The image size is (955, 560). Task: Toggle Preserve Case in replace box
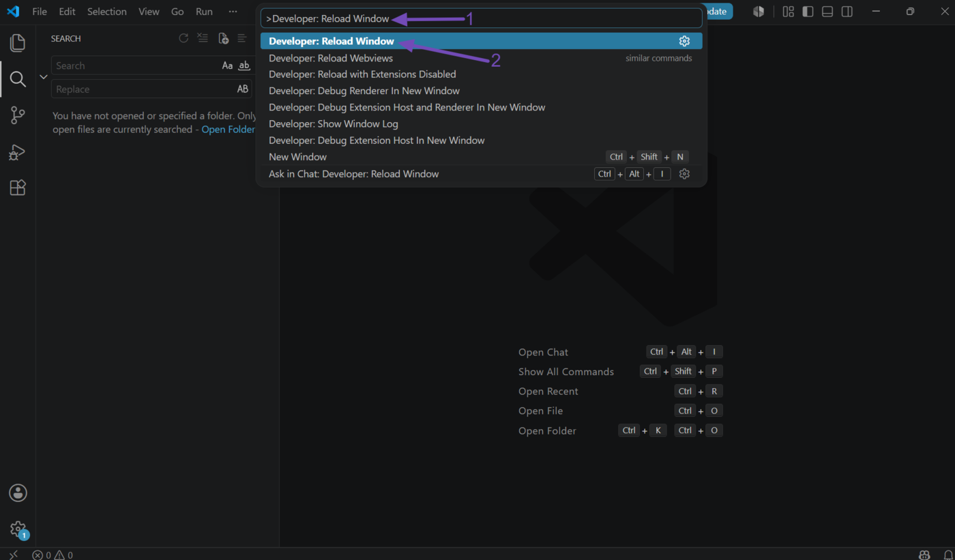point(242,89)
